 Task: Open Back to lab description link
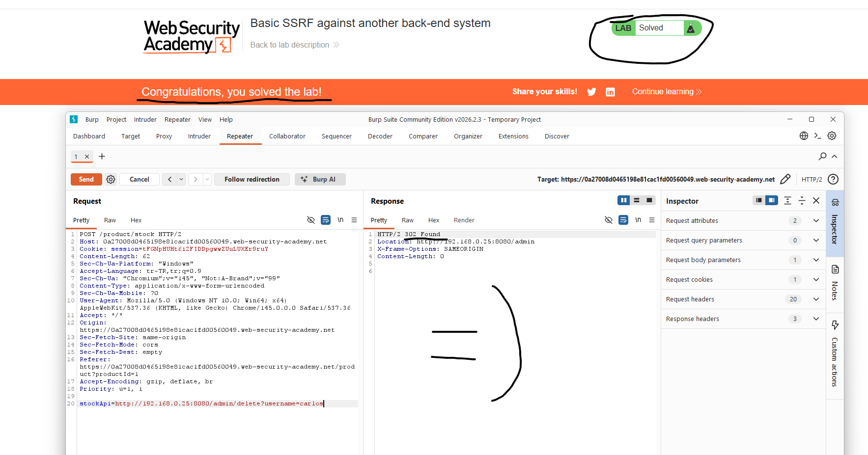coord(295,45)
